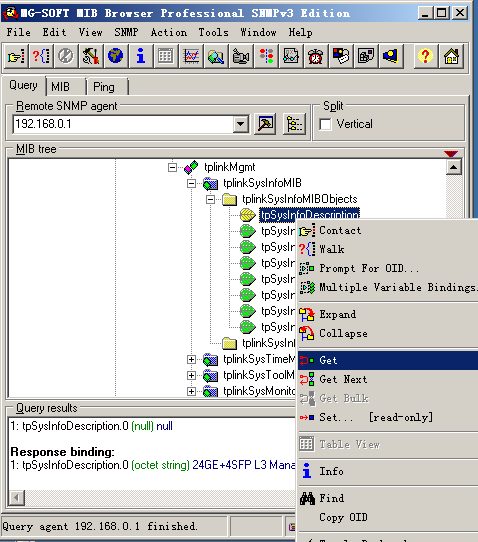Choose Expand from the context menu
This screenshot has height=542, width=478.
point(388,315)
